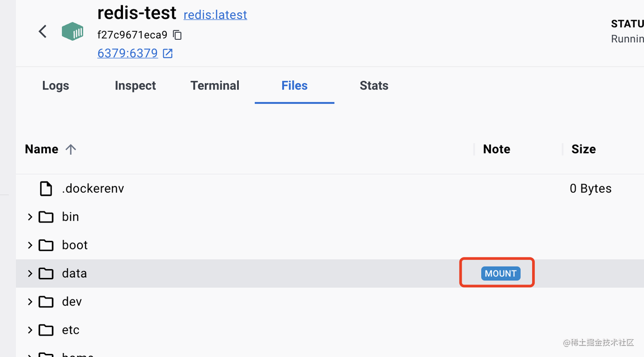
Task: Open the Terminal tab
Action: [x=215, y=85]
